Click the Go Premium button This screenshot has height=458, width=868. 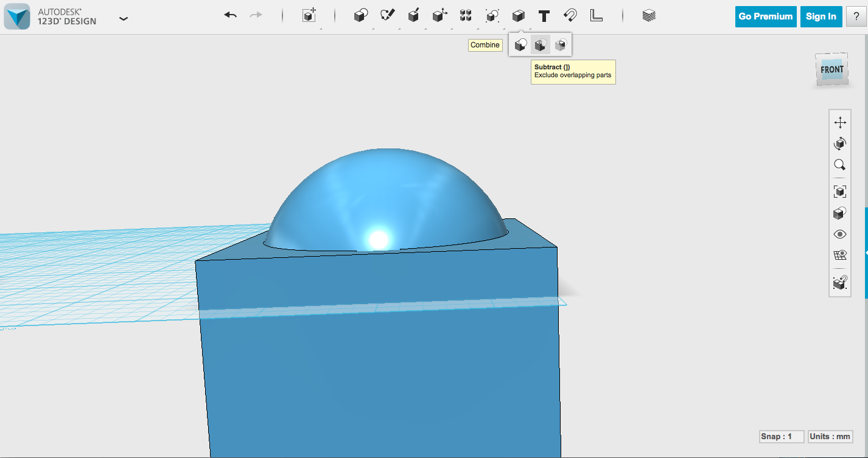point(765,16)
